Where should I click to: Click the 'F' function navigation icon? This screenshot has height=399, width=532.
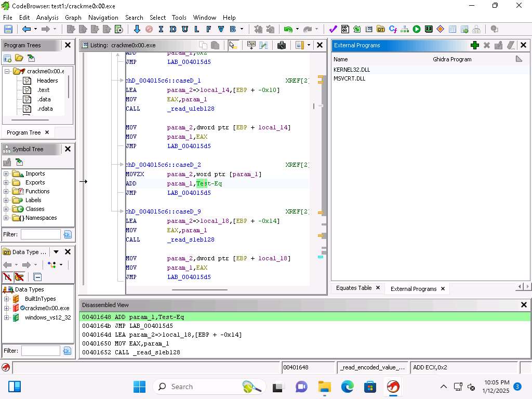[209, 30]
